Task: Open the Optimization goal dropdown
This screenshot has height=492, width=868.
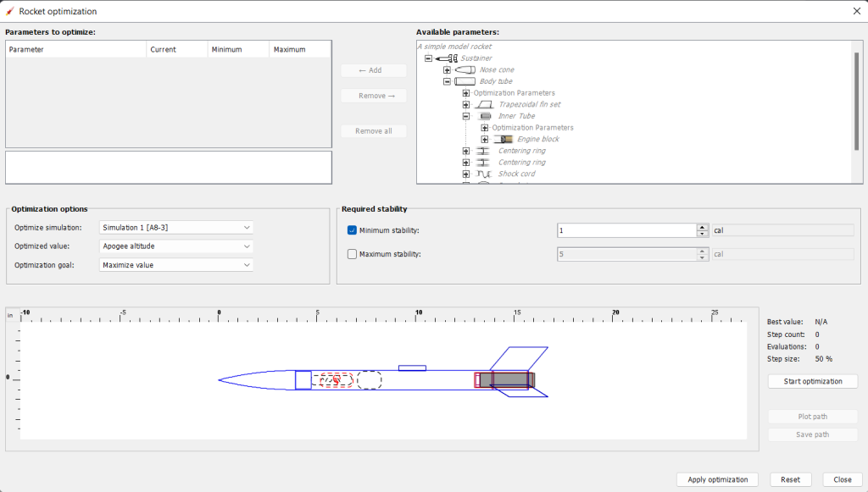Action: (176, 265)
